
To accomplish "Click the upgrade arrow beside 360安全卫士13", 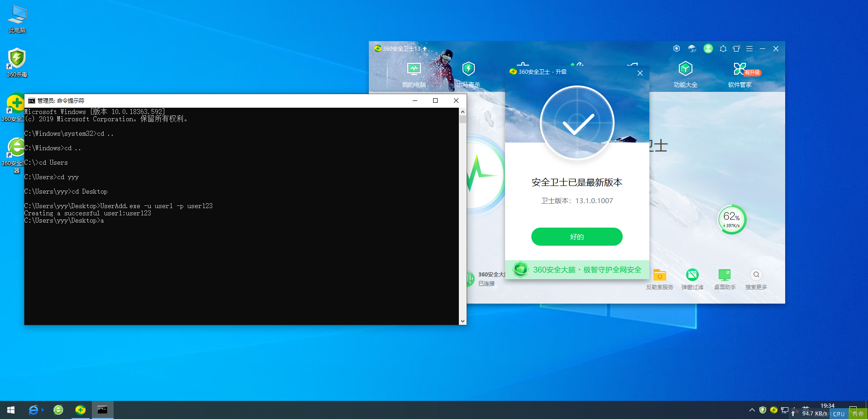I will click(424, 48).
